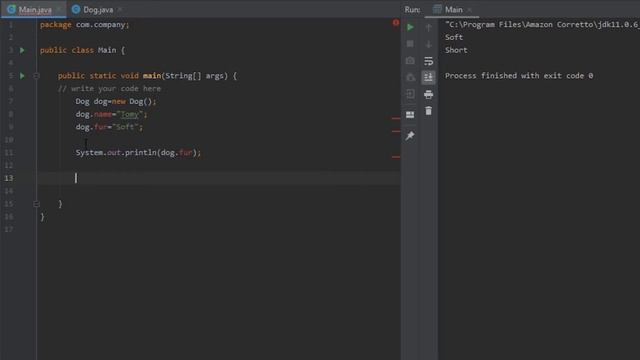Image resolution: width=640 pixels, height=360 pixels.
Task: Click the icon below the camera icon
Action: click(410, 78)
